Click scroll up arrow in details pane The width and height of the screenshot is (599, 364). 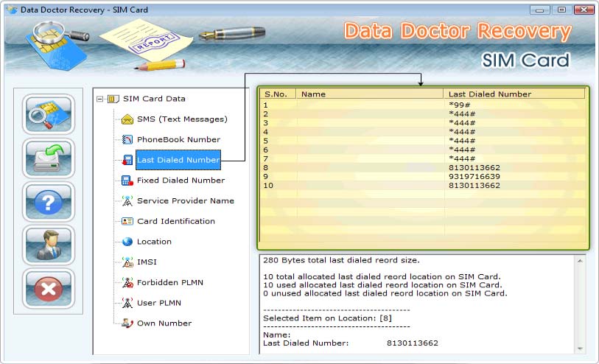click(x=580, y=261)
